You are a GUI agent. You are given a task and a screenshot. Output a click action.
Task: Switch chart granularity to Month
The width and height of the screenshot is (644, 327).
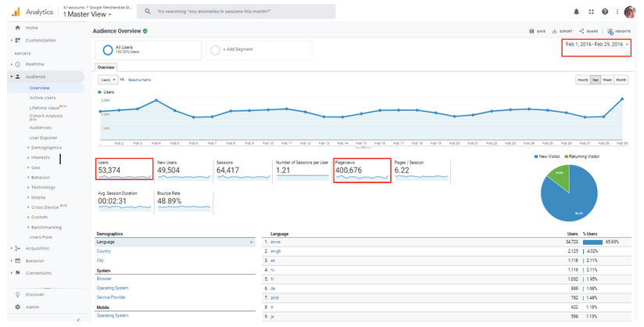click(x=621, y=80)
